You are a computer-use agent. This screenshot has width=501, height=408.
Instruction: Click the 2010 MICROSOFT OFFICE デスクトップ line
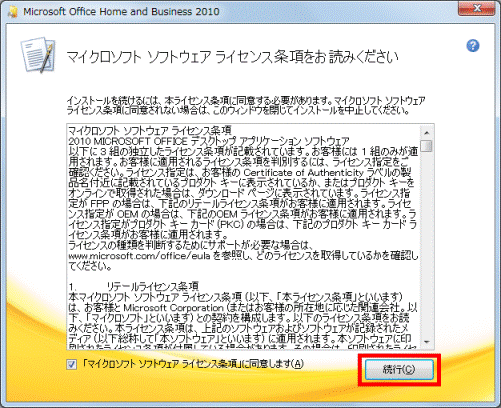209,141
